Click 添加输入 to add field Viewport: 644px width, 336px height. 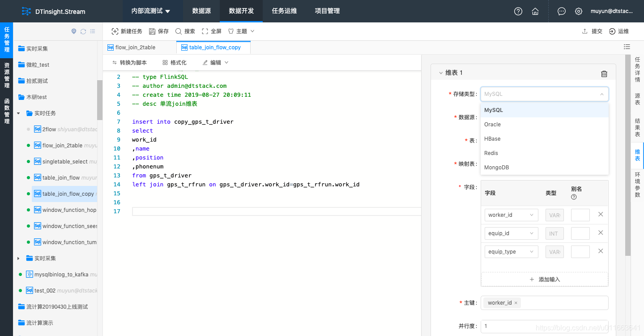click(545, 280)
